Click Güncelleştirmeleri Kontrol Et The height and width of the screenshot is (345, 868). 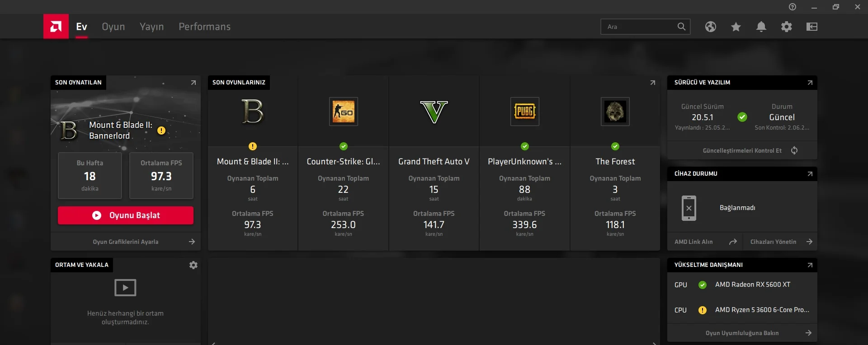pos(742,150)
